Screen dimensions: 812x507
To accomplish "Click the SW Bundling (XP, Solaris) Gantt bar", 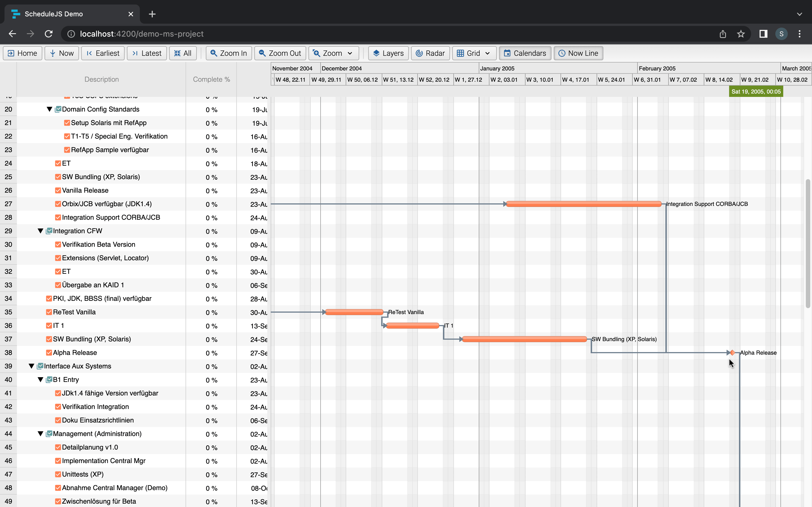I will click(524, 339).
